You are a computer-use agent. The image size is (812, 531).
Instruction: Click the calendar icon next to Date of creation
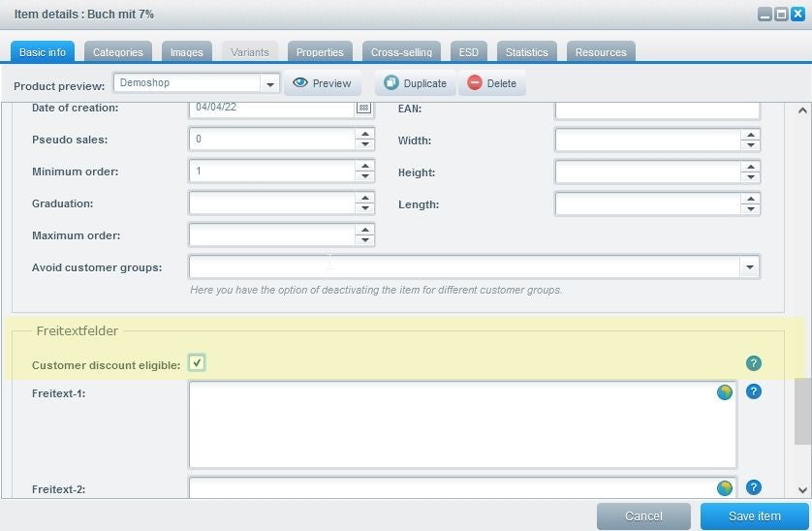[364, 108]
